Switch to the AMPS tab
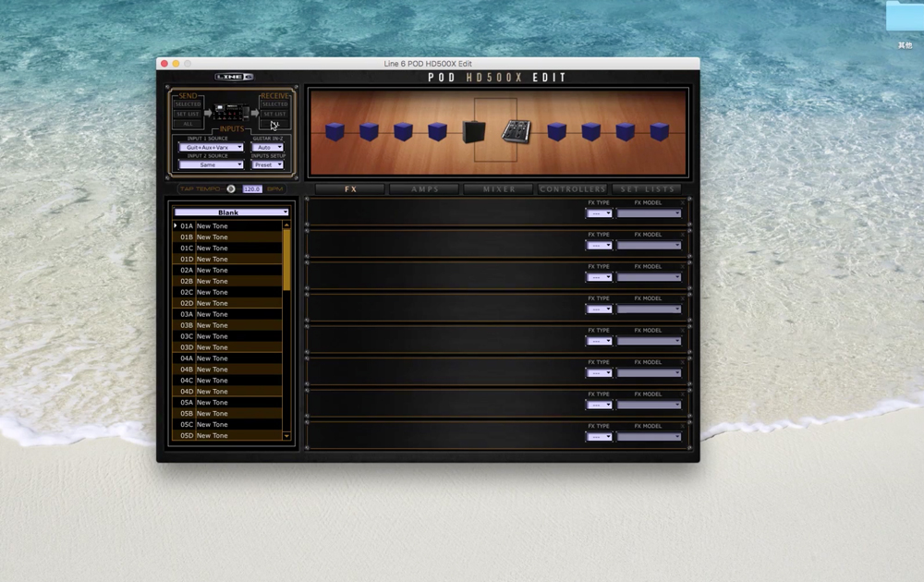Image resolution: width=924 pixels, height=582 pixels. (424, 189)
